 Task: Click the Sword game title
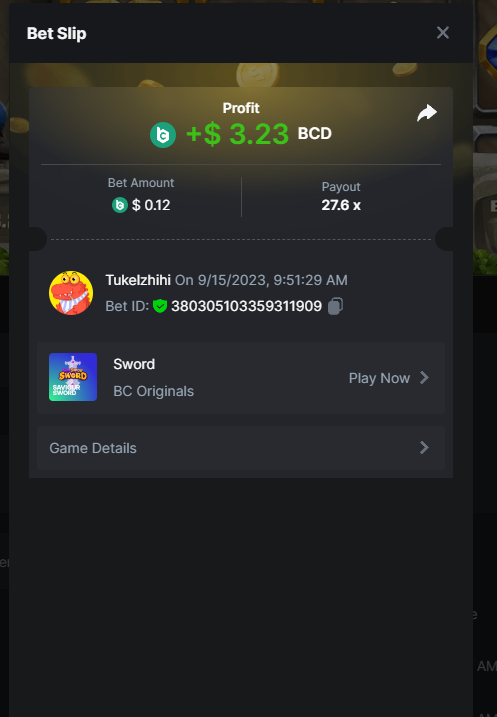point(134,364)
